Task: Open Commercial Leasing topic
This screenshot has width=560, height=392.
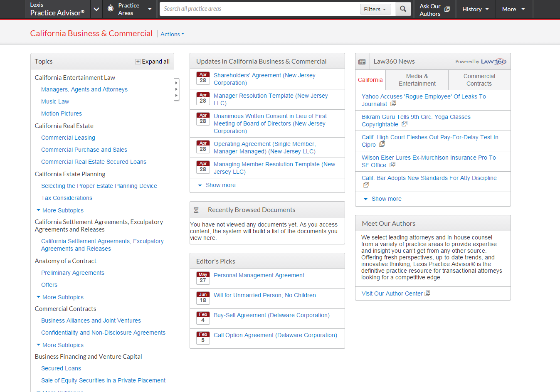Action: (x=68, y=138)
